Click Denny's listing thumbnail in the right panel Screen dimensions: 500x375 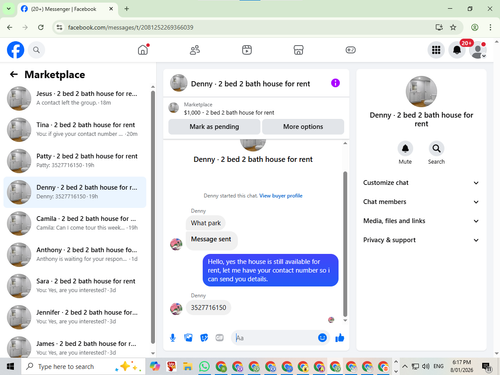(x=421, y=91)
